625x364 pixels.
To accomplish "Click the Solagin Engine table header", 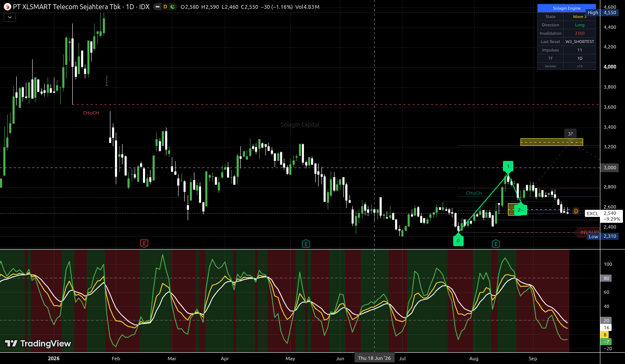I will pyautogui.click(x=566, y=8).
